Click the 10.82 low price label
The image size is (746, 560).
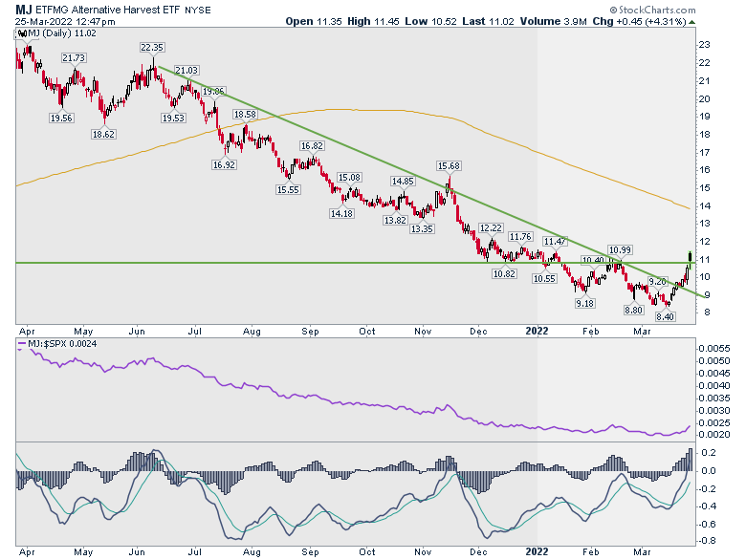(x=504, y=274)
